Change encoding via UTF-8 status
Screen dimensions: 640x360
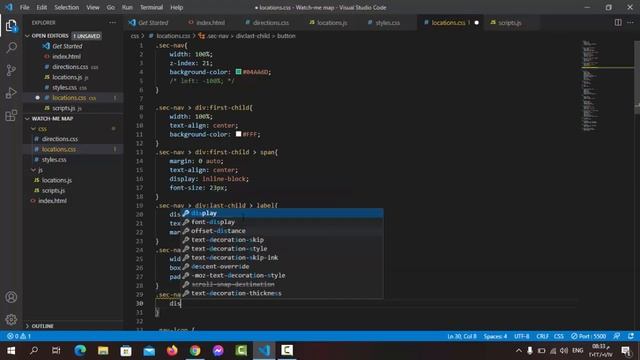522,336
